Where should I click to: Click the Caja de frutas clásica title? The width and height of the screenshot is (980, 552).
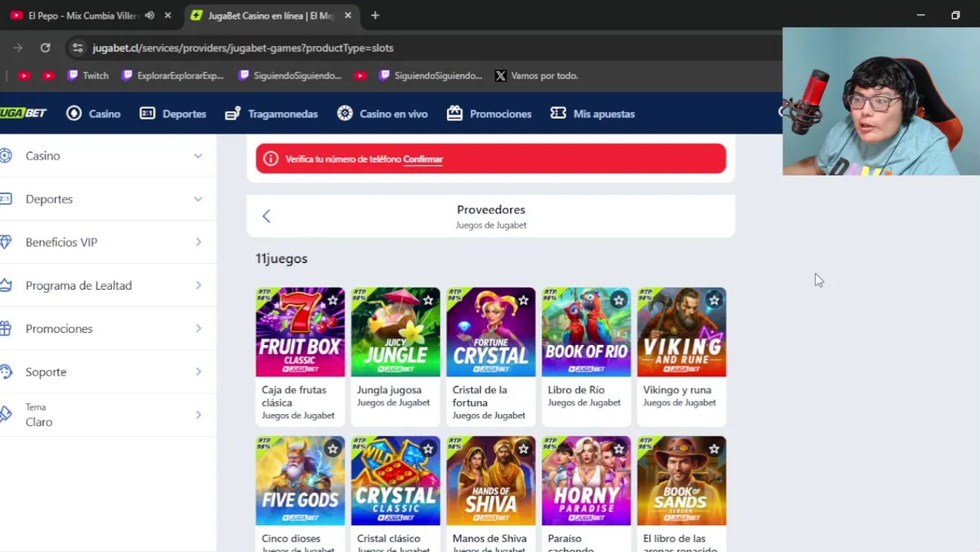click(294, 396)
